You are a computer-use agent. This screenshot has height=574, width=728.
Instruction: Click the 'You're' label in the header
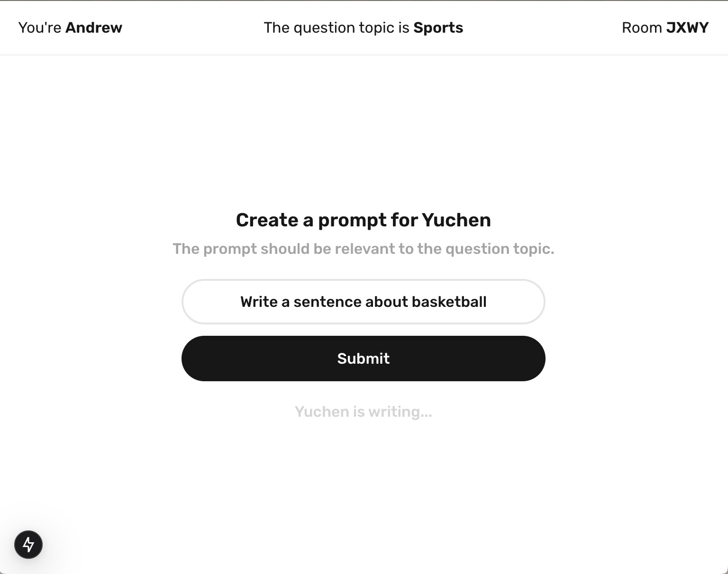40,27
